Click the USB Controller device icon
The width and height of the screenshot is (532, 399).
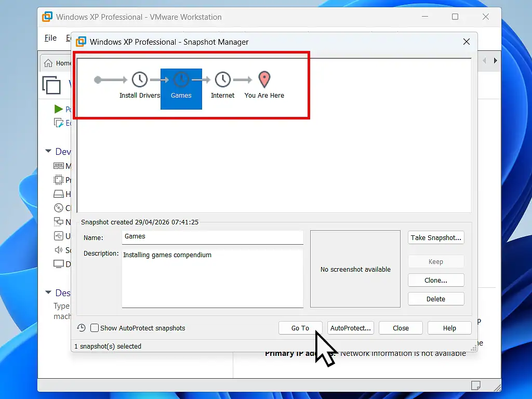click(58, 236)
